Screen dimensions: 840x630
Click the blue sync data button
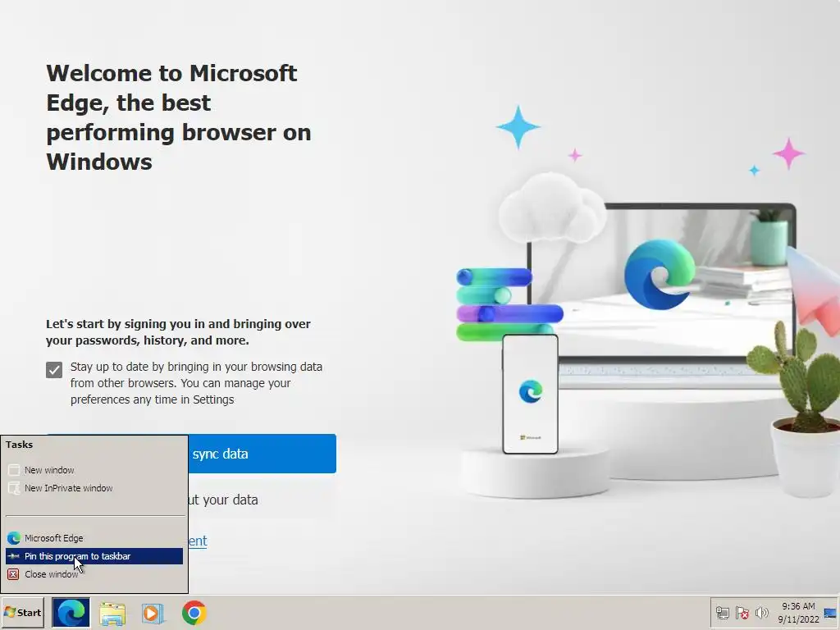(262, 454)
